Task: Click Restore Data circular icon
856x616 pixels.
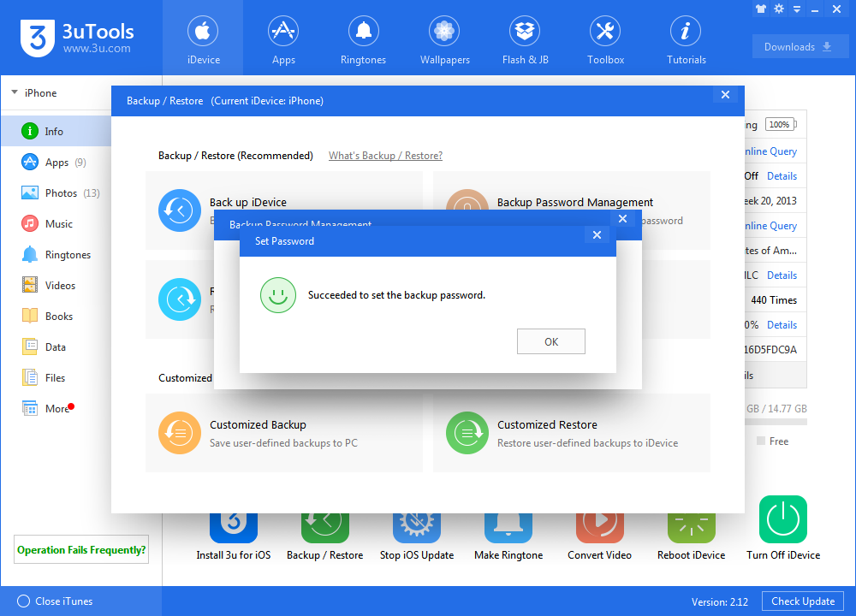Action: click(180, 299)
